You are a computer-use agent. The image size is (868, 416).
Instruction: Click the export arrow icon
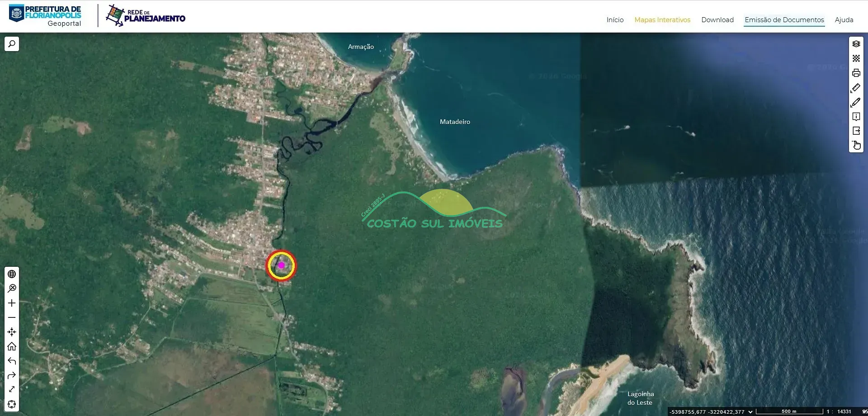click(856, 131)
